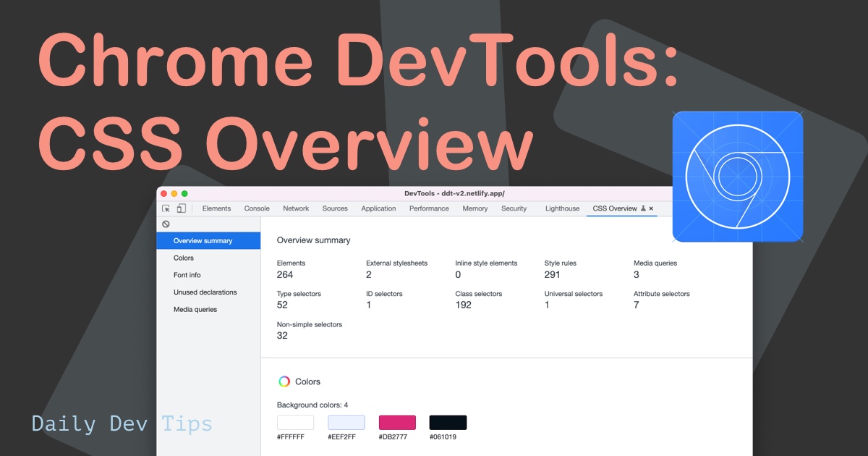
Task: Select Colors in the sidebar
Action: pos(183,258)
